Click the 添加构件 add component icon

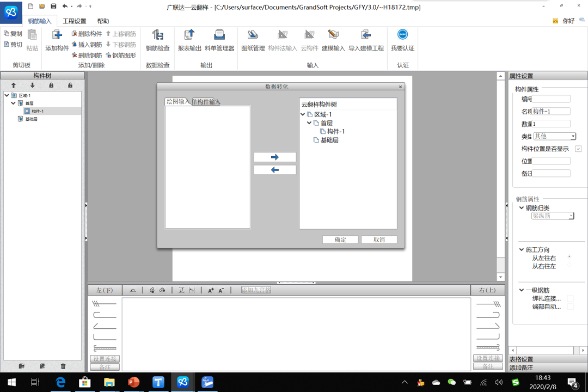(57, 35)
